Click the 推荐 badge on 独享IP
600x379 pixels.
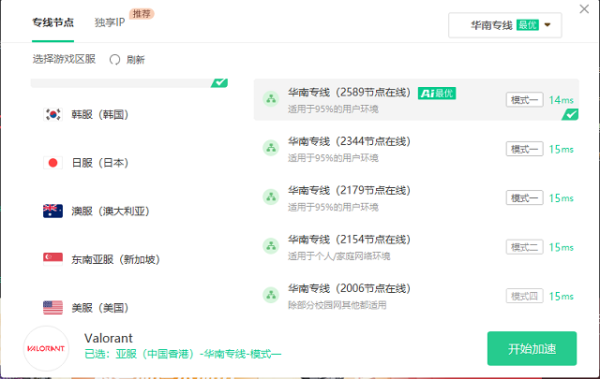point(142,14)
